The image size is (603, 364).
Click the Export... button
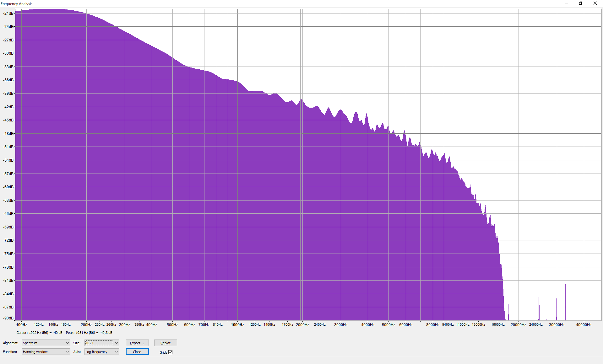137,343
